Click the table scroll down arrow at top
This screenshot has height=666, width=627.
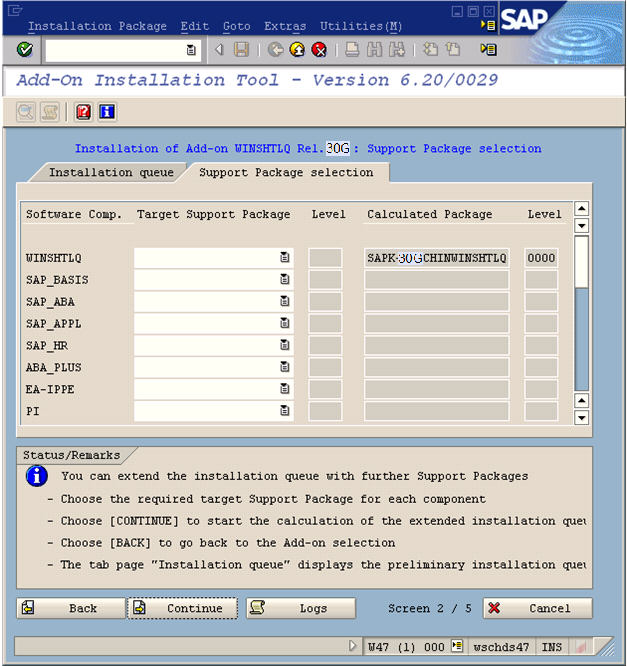pos(582,226)
